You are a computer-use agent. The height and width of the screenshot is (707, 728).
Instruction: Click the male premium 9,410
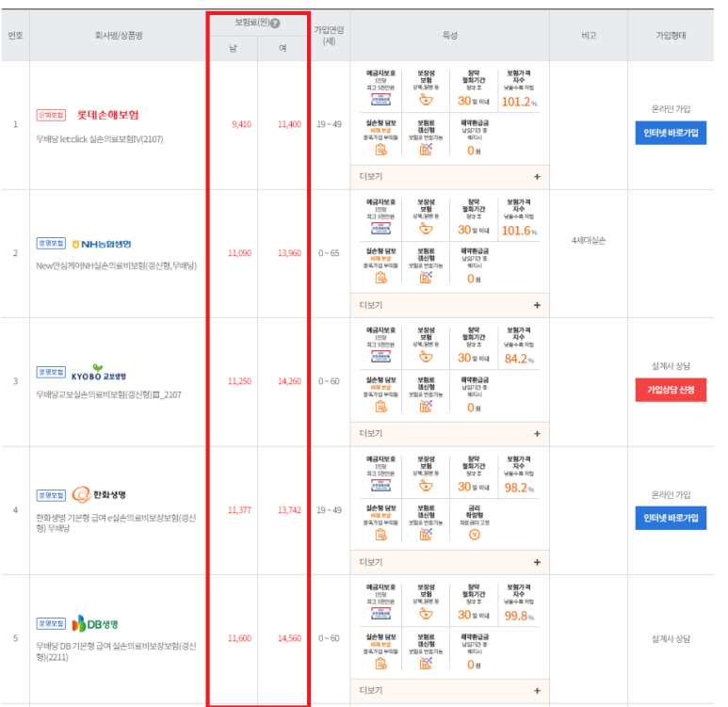coord(241,124)
